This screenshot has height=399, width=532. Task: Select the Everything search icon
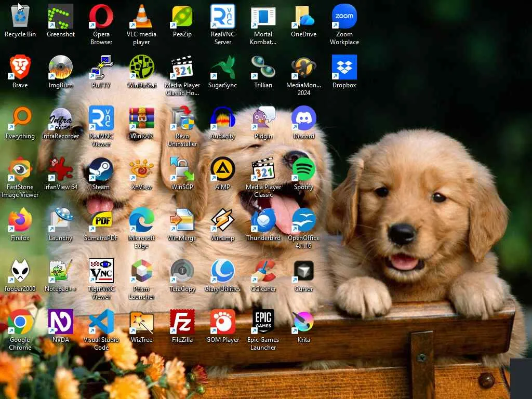tap(20, 118)
